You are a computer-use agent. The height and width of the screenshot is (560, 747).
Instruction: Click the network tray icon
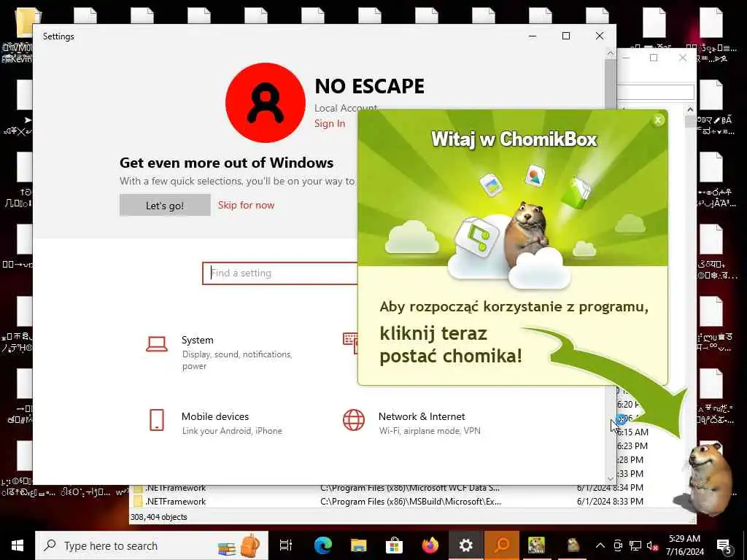[x=635, y=545]
